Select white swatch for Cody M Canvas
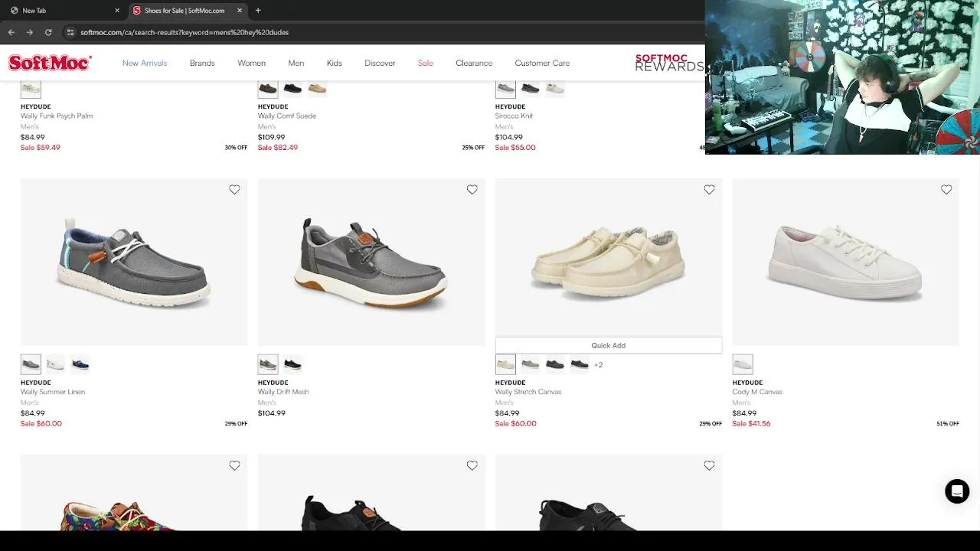The width and height of the screenshot is (980, 551). pos(743,364)
